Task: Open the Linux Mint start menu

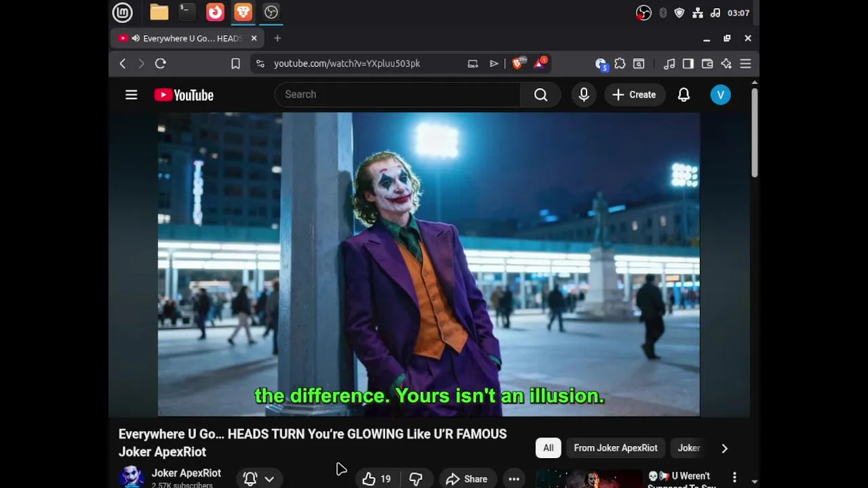Action: 122,12
